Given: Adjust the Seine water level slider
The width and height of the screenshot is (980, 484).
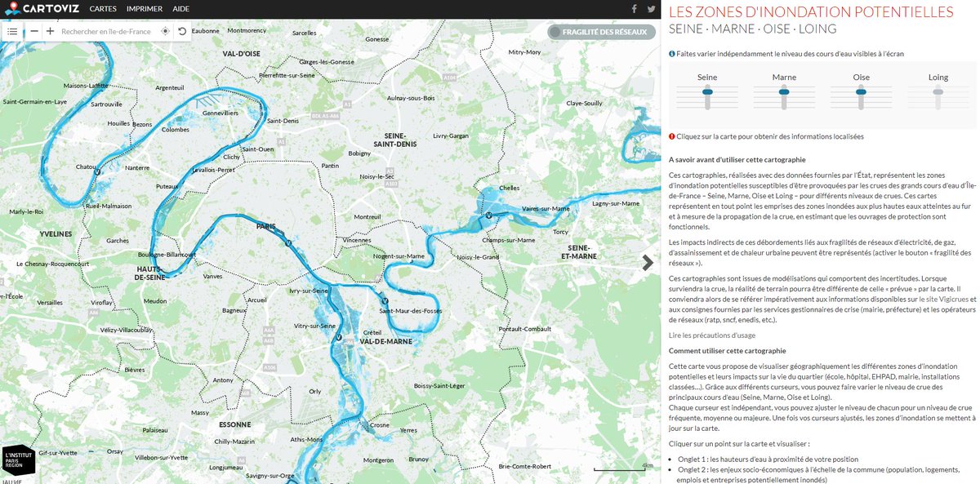Looking at the screenshot, I should 706,92.
